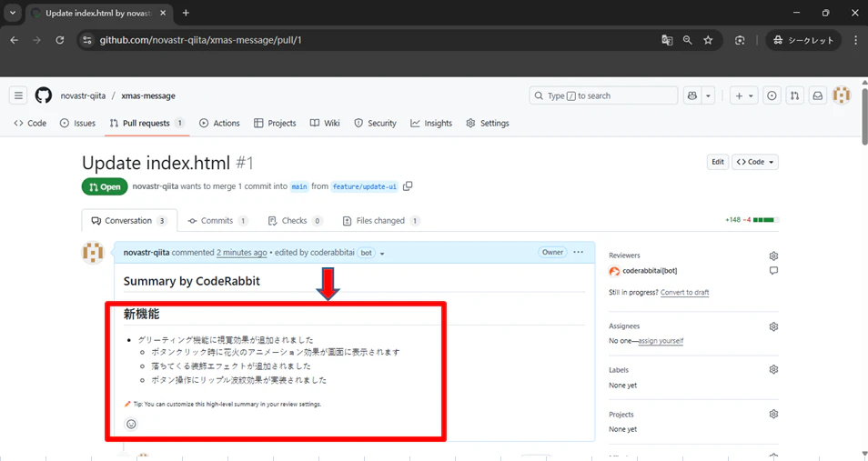Open the translate page icon
The height and width of the screenshot is (461, 868).
[x=667, y=40]
